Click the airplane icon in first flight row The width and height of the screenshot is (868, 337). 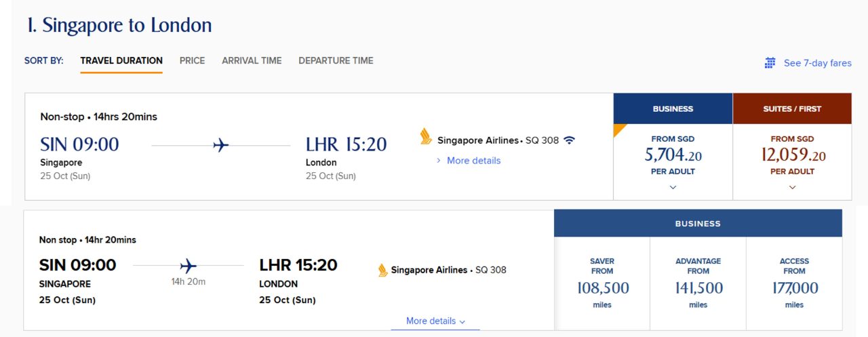[220, 145]
